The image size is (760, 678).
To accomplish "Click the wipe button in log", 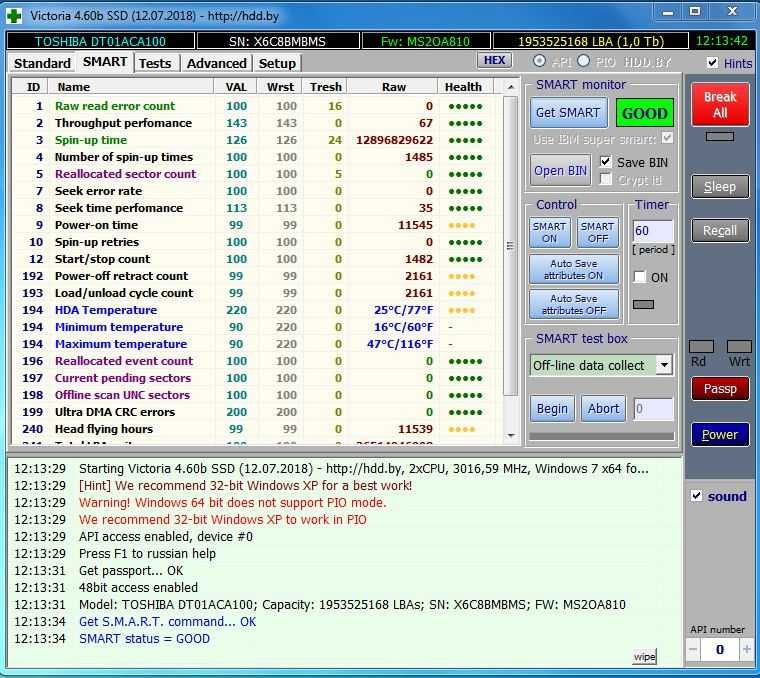I will (644, 656).
